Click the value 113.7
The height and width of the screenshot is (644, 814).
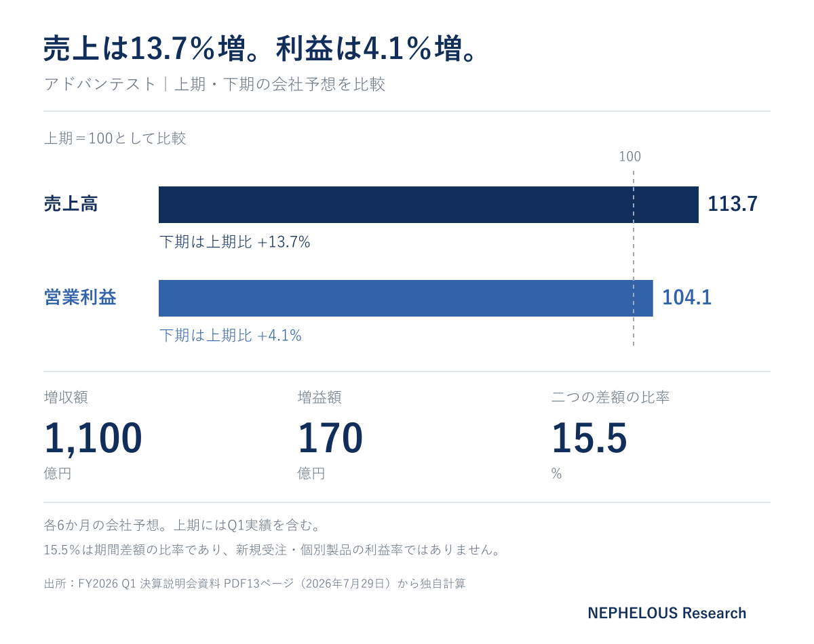coord(733,204)
